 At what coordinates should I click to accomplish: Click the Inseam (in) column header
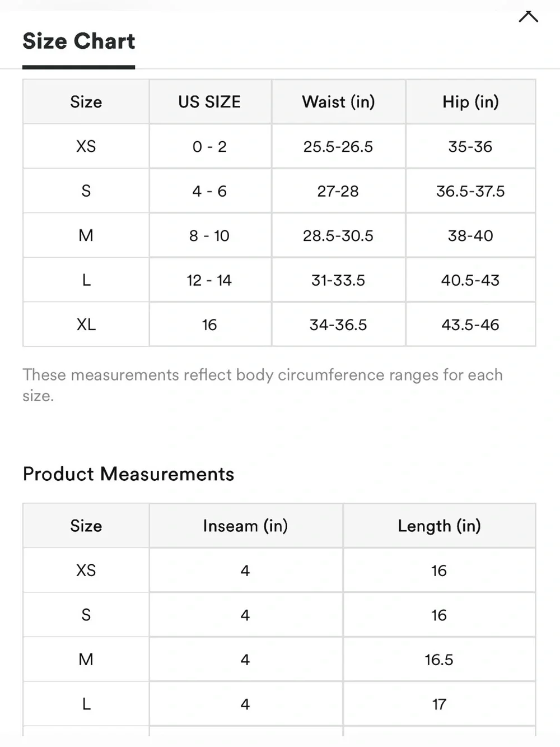coord(246,526)
